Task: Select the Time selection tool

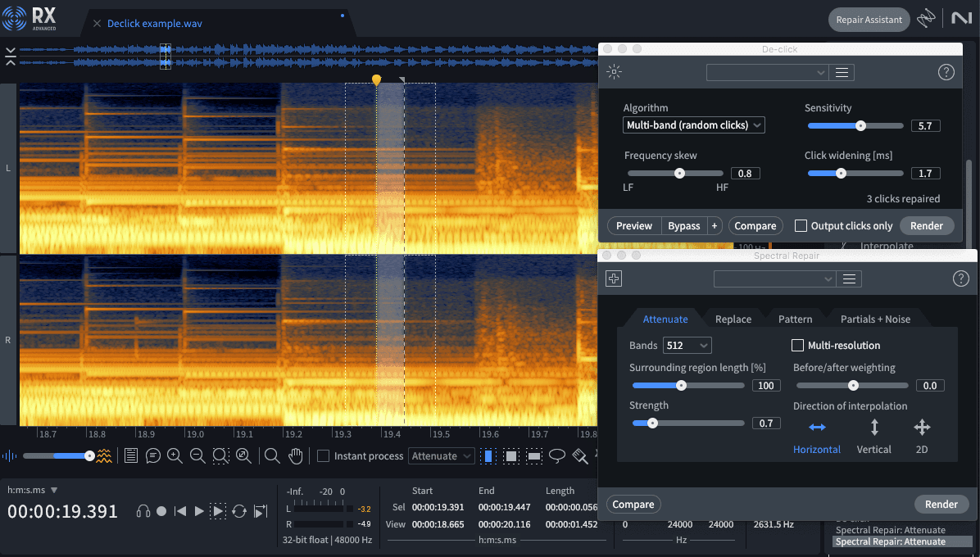Action: [x=488, y=456]
